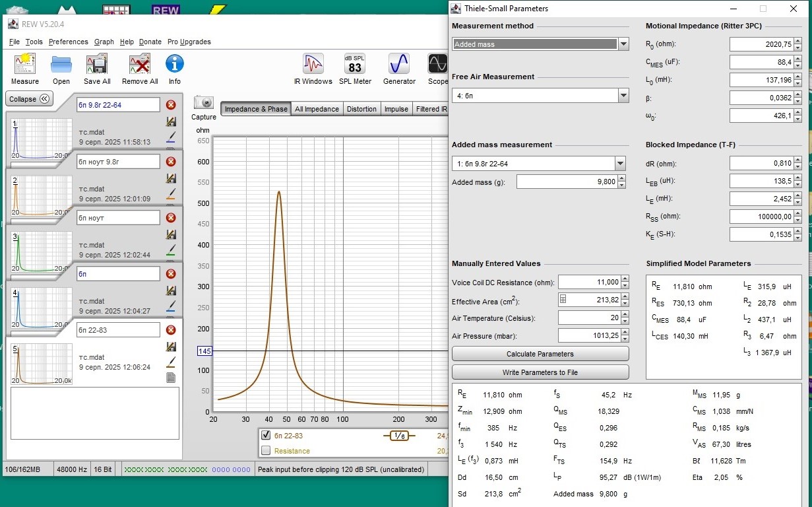
Task: Uncheck the '6п 22-83' trace checkbox
Action: (x=266, y=436)
